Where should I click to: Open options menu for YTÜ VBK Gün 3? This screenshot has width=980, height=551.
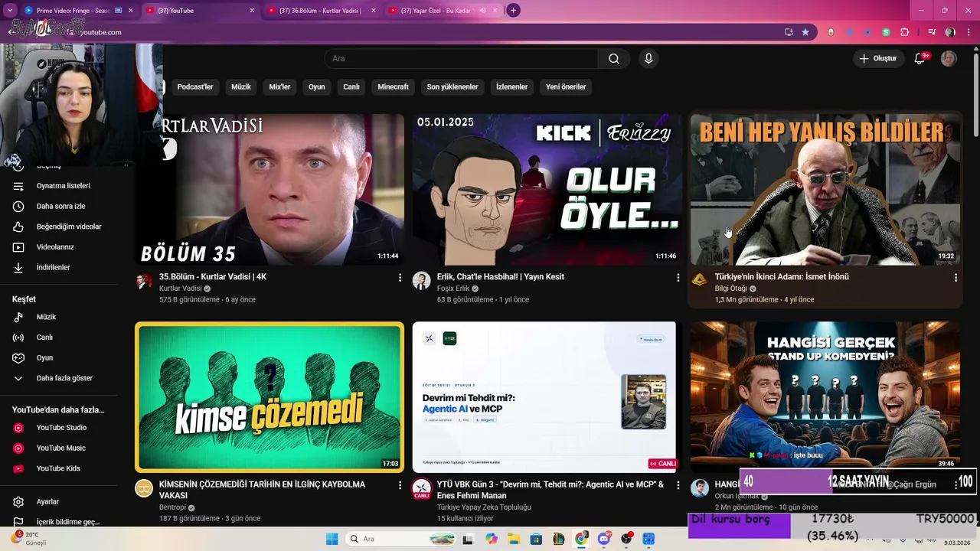coord(678,485)
